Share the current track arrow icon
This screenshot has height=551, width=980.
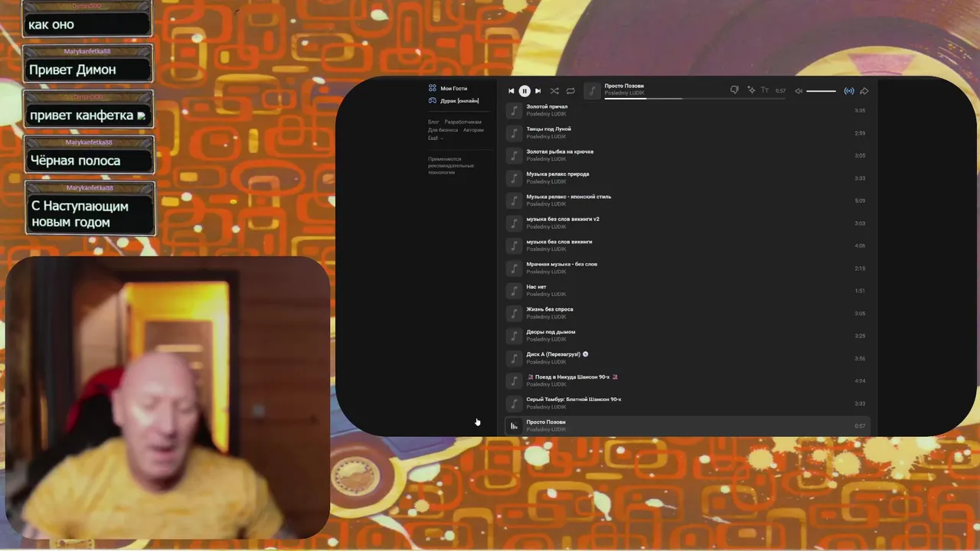[x=864, y=91]
